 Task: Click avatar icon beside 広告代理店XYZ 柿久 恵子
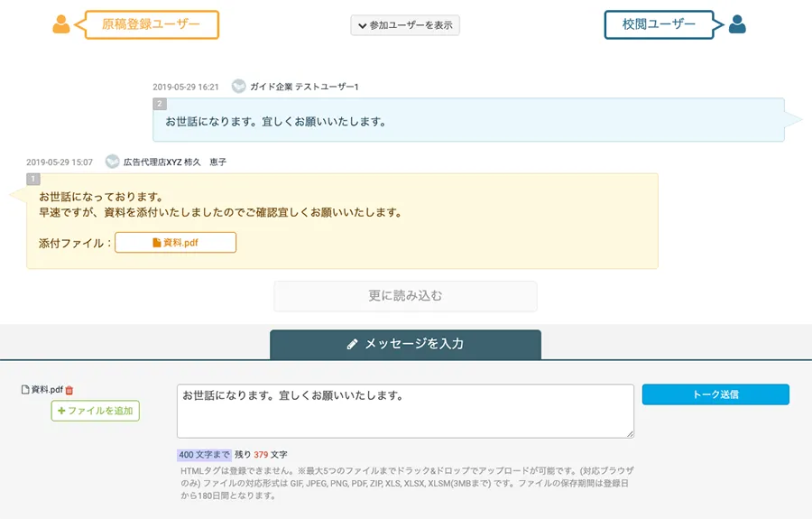[112, 162]
